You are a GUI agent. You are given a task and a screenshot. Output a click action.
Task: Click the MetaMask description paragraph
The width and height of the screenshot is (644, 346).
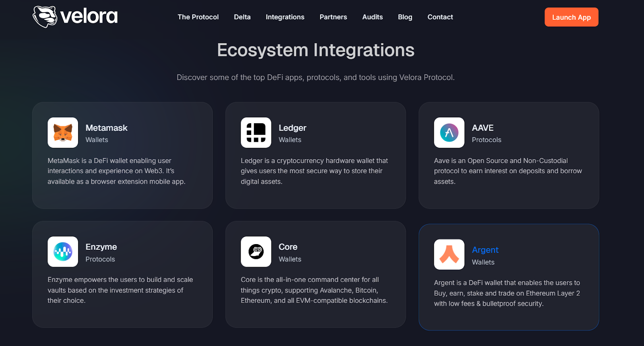pyautogui.click(x=117, y=171)
